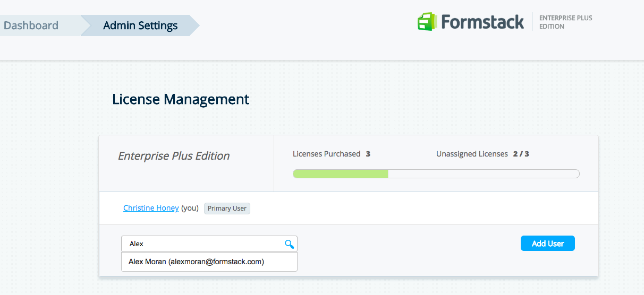The height and width of the screenshot is (295, 644).
Task: Click the empty part of the license bar
Action: click(483, 174)
